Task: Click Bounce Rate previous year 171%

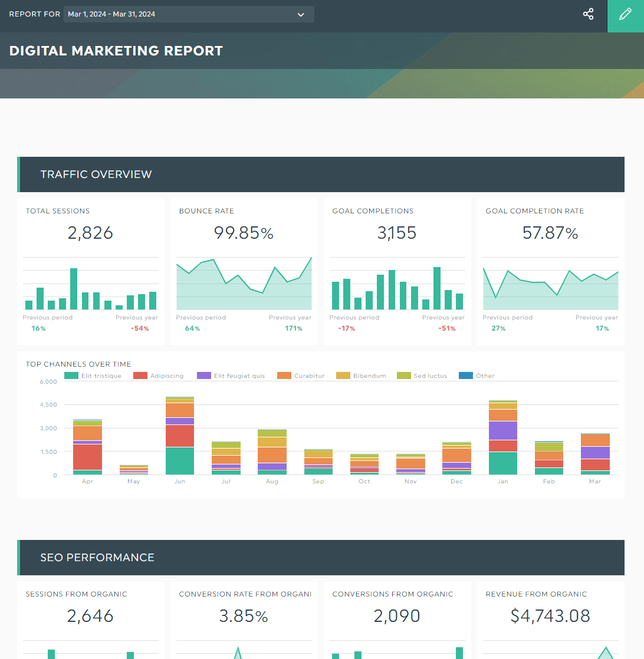Action: click(294, 328)
